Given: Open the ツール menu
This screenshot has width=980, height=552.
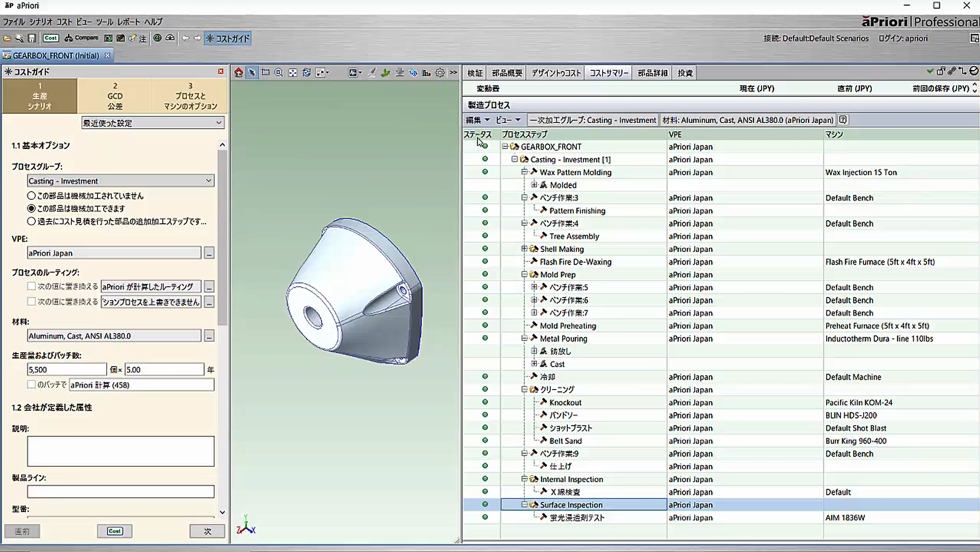Looking at the screenshot, I should click(x=104, y=21).
